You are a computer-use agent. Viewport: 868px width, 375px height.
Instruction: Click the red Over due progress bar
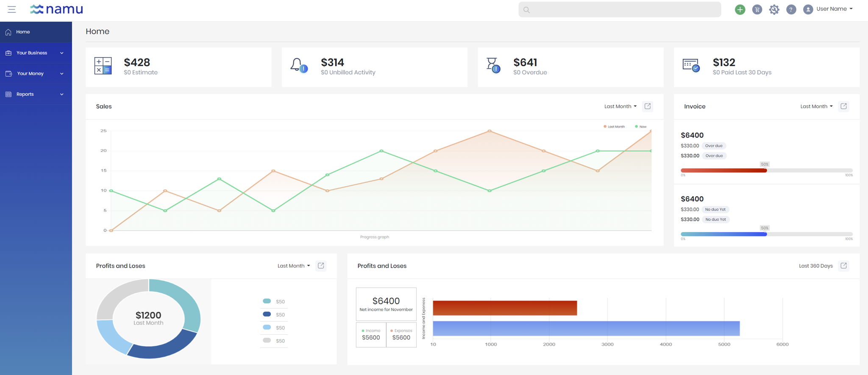pyautogui.click(x=723, y=170)
